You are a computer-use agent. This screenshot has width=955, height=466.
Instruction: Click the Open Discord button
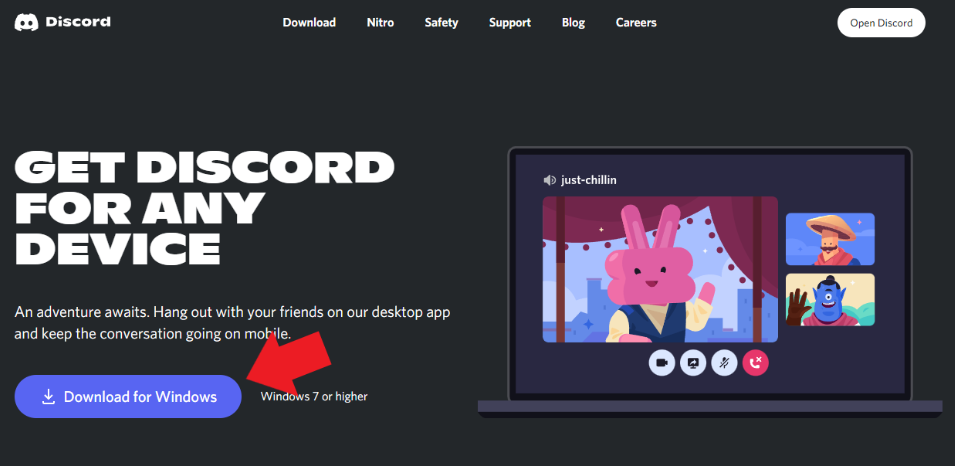coord(881,23)
